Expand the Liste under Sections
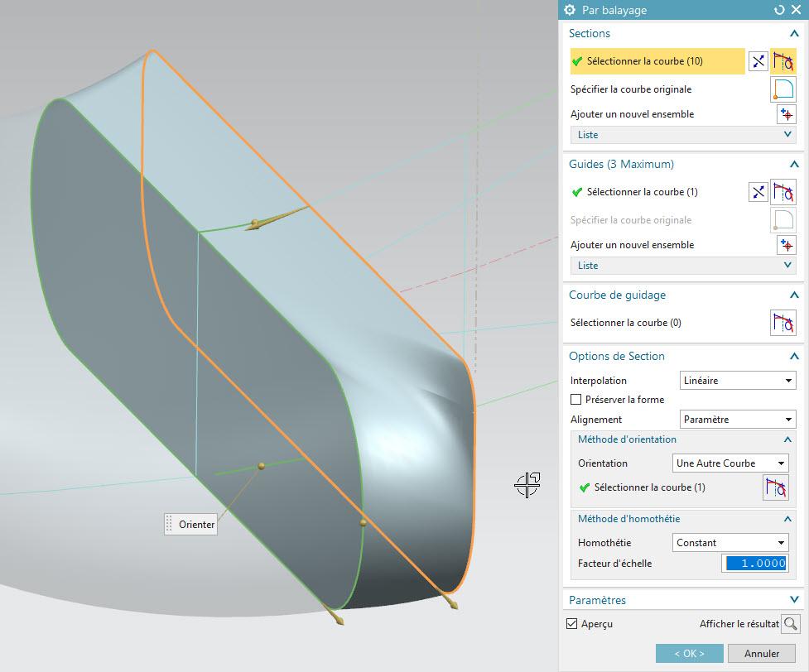The width and height of the screenshot is (809, 672). pos(682,135)
